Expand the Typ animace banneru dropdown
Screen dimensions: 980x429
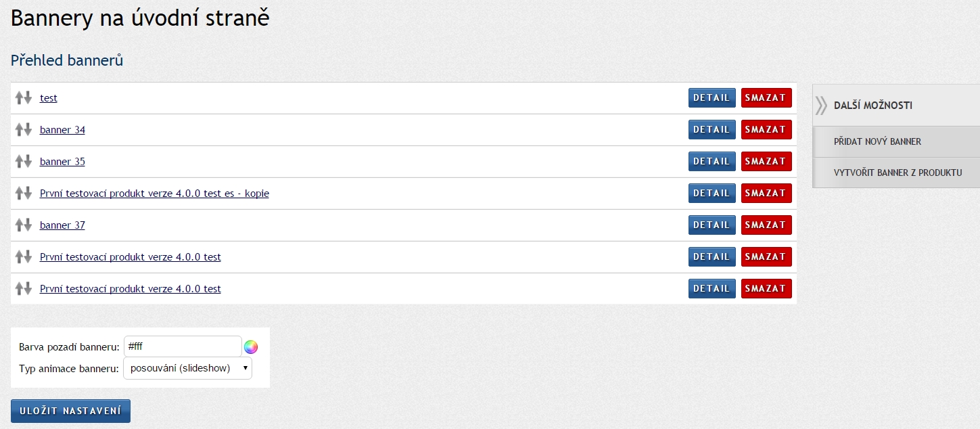coord(187,368)
